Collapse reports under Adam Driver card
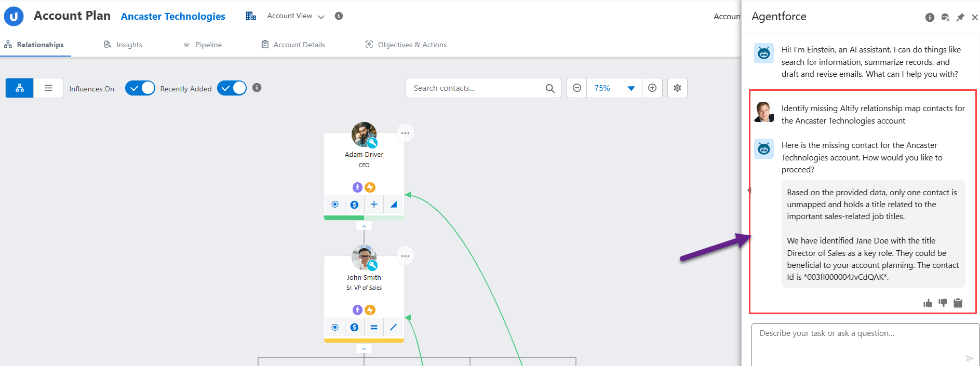The width and height of the screenshot is (980, 366). click(364, 226)
